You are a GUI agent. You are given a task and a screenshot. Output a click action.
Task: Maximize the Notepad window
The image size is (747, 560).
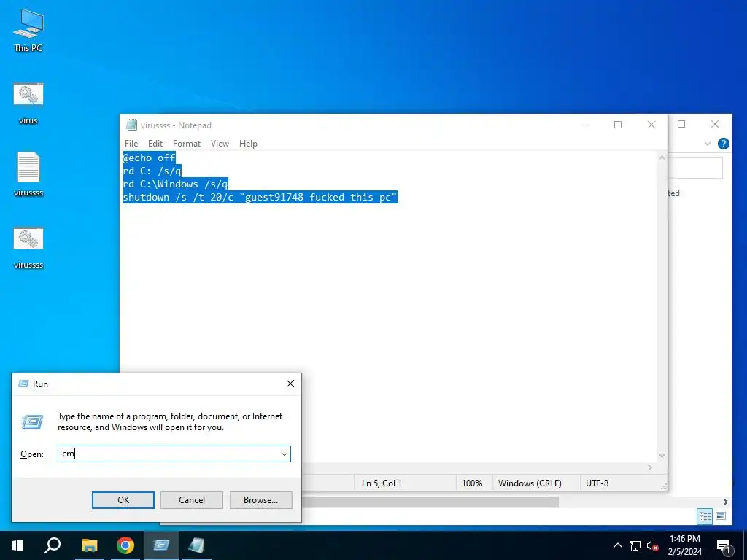[618, 125]
